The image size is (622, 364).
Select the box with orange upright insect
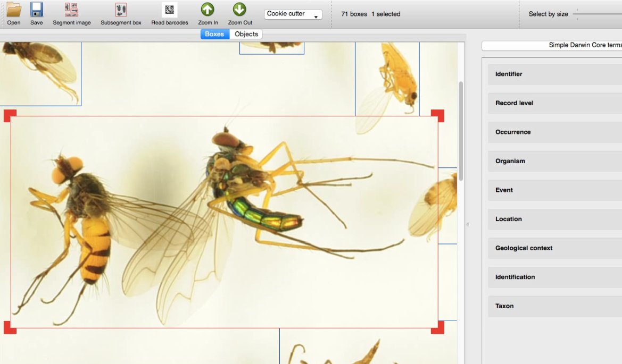coord(387,79)
